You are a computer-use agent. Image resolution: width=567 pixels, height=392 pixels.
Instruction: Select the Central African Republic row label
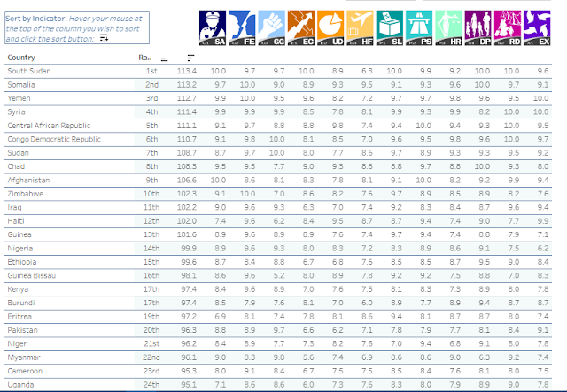(49, 126)
